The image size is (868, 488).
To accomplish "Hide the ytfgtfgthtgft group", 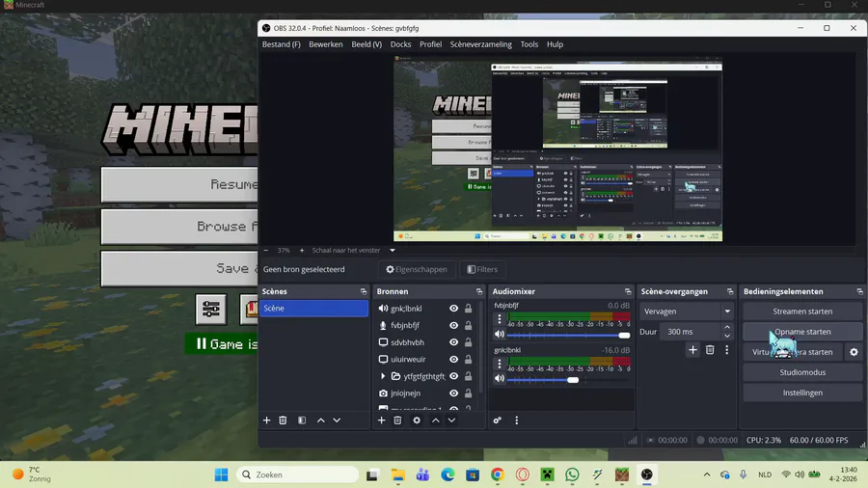I will [453, 376].
